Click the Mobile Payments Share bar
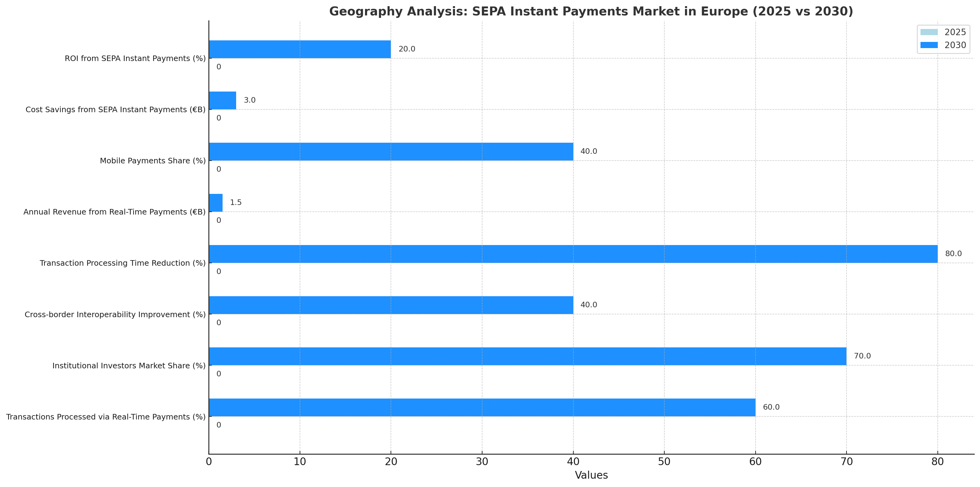The height and width of the screenshot is (487, 980). coord(391,152)
